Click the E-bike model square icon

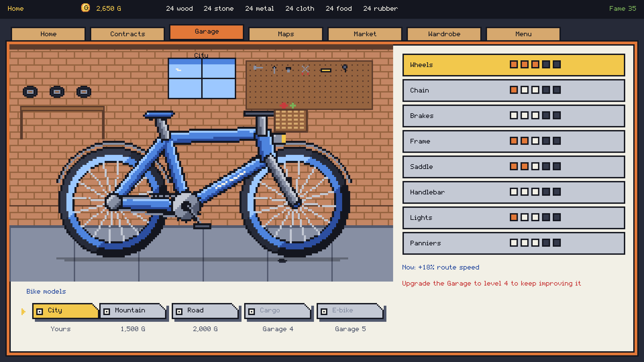pos(324,312)
